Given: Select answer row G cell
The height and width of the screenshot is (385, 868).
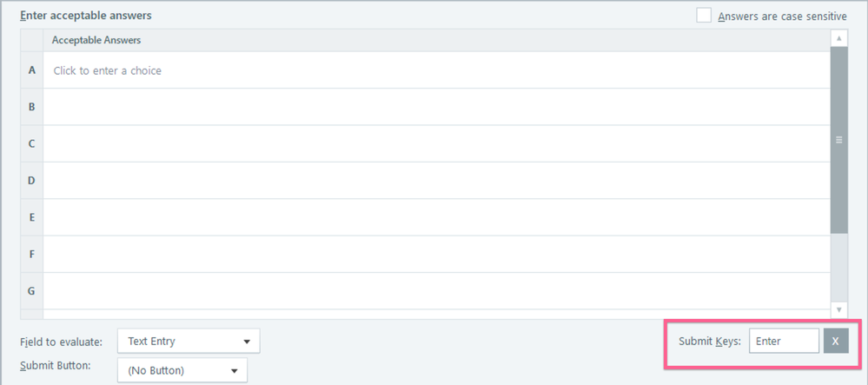Looking at the screenshot, I should [434, 290].
